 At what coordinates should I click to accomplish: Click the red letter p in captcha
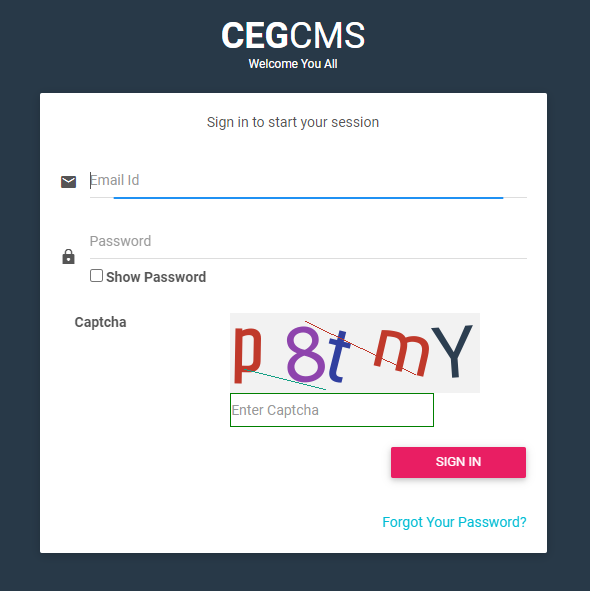pos(247,354)
